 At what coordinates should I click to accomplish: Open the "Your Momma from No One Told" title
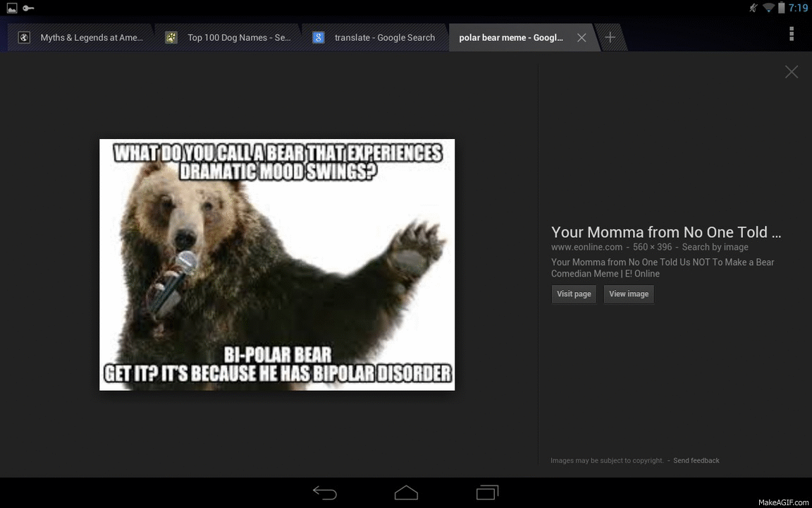pos(665,232)
